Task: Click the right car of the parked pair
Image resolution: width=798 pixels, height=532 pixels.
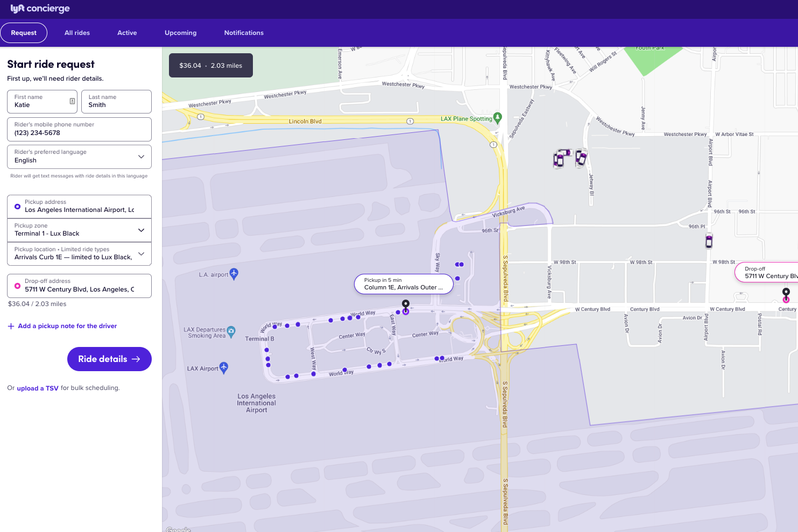Action: [581, 158]
